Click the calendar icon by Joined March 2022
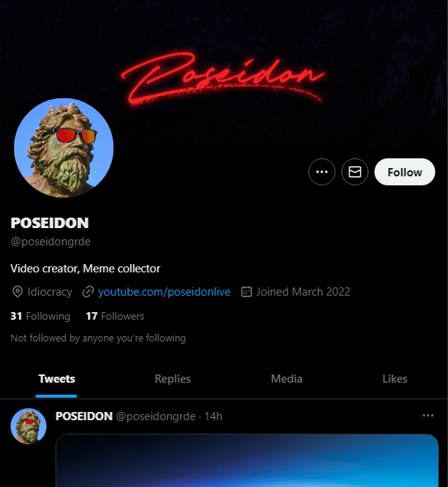This screenshot has width=448, height=487. tap(246, 292)
